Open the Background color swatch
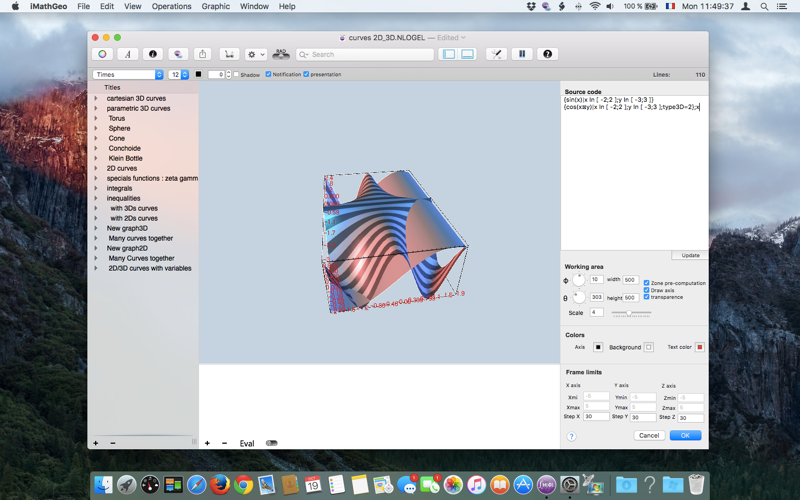This screenshot has height=500, width=800. [x=648, y=347]
